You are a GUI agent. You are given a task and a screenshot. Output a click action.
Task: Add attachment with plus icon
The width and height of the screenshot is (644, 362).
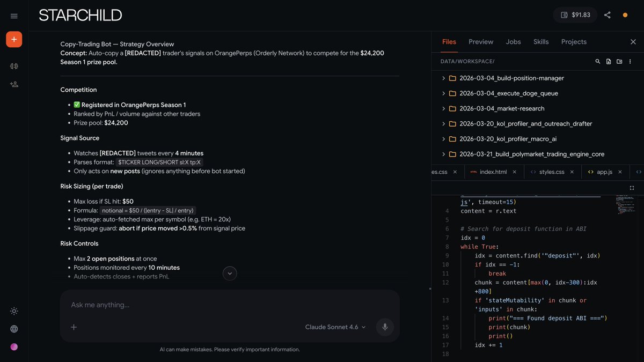(x=74, y=327)
